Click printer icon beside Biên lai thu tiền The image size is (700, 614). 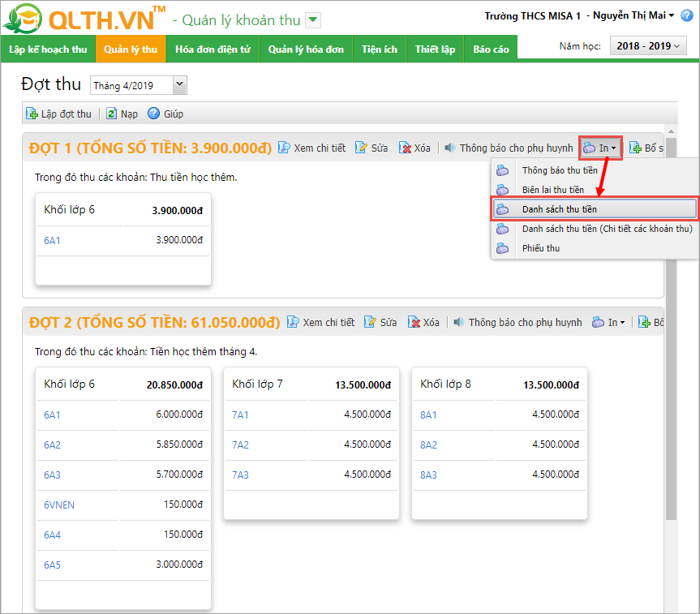point(503,190)
